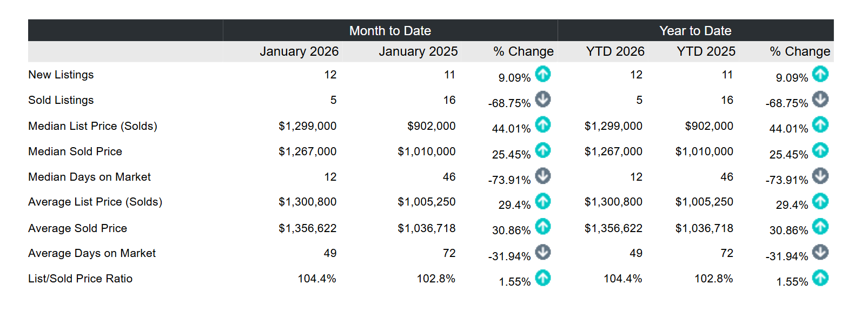Click the up arrow next to Median Sold Price YTD change

(x=820, y=150)
